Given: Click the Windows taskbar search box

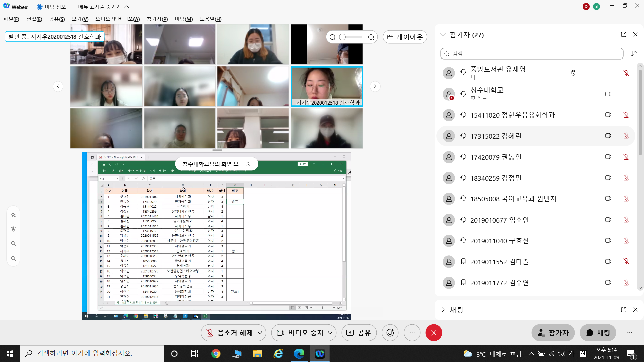Looking at the screenshot, I should click(x=92, y=354).
